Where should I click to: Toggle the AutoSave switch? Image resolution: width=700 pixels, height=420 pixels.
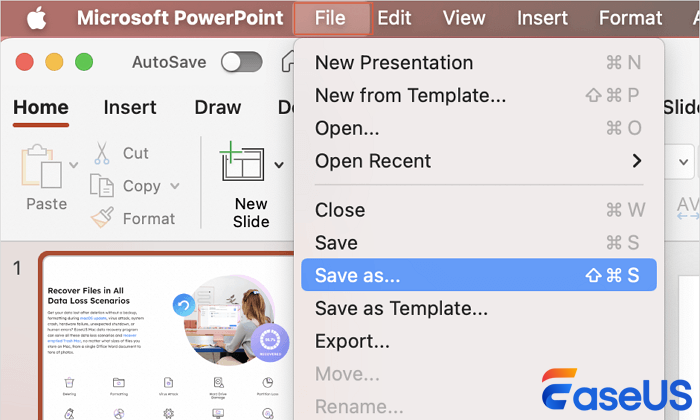pyautogui.click(x=241, y=62)
